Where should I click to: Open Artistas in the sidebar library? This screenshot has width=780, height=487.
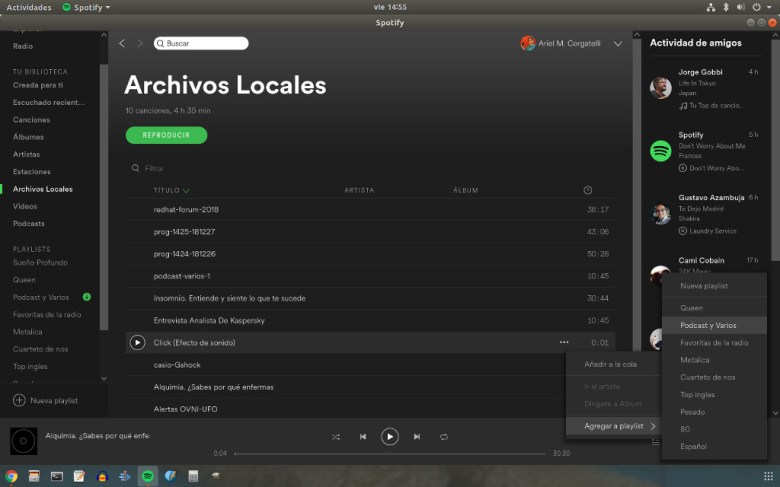26,154
